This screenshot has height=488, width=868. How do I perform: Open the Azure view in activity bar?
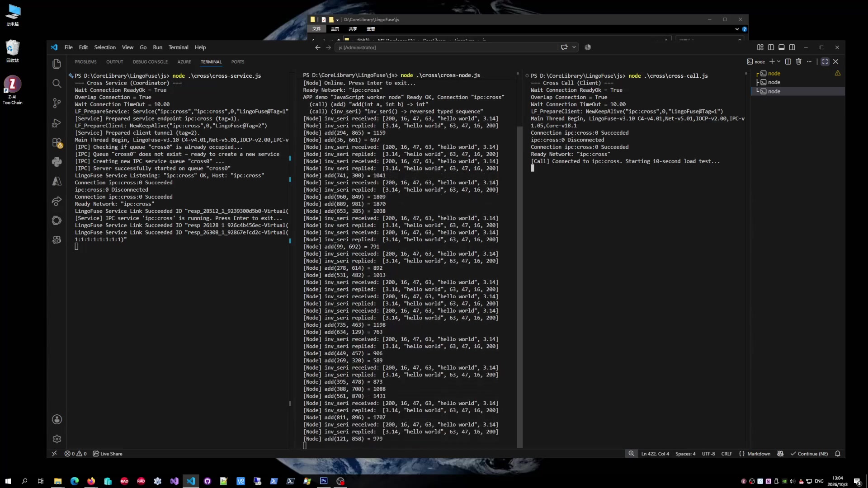pos(57,181)
